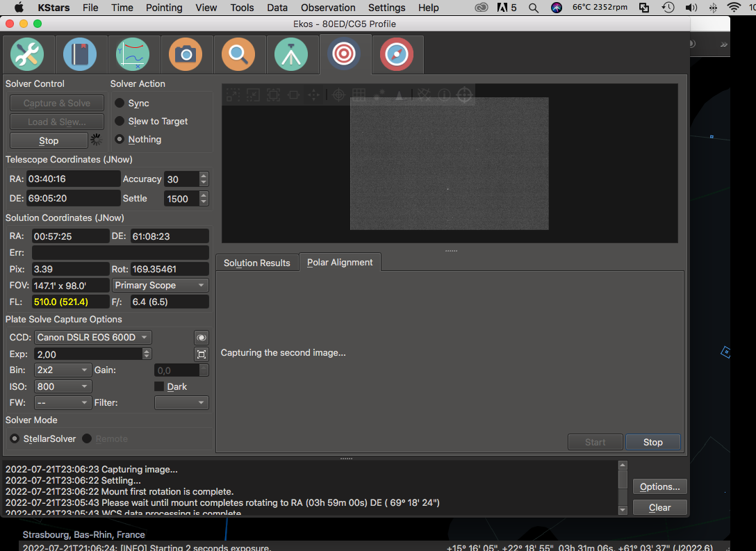Open Spotlight search in the macOS menu bar
Image resolution: width=756 pixels, height=551 pixels.
[x=533, y=8]
